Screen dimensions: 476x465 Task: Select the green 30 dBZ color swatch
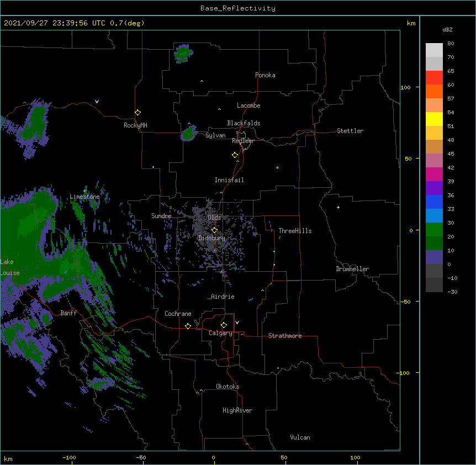(x=434, y=230)
